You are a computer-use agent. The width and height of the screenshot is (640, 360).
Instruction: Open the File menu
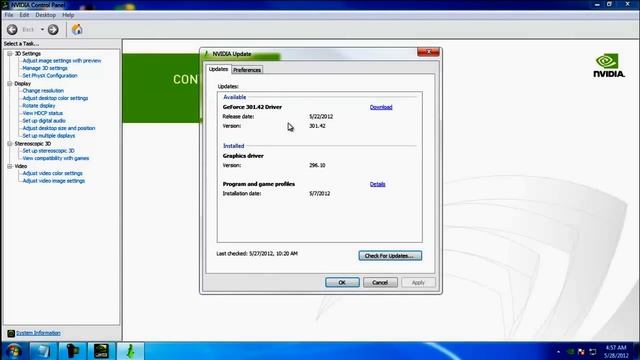9,15
